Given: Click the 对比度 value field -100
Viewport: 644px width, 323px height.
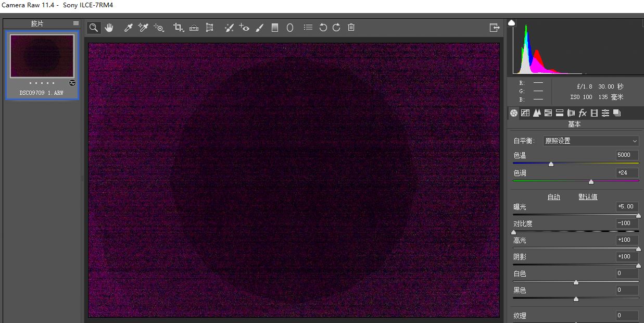Looking at the screenshot, I should 627,223.
